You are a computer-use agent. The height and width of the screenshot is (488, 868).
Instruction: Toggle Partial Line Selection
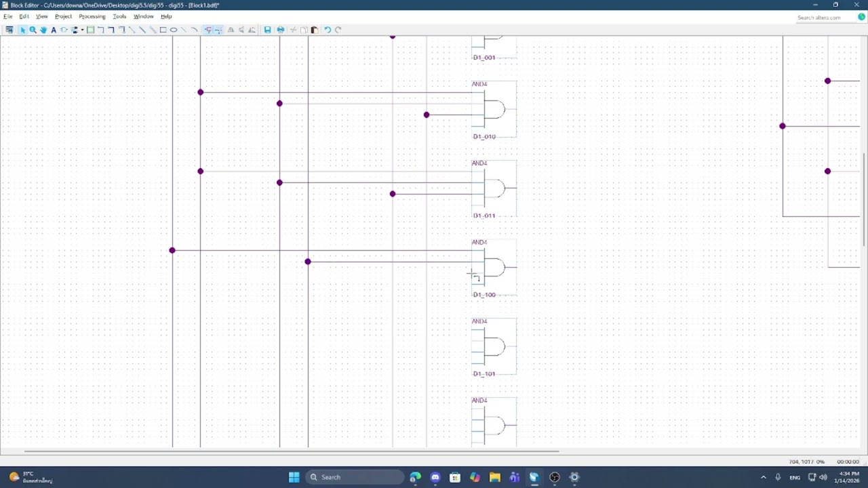[218, 30]
